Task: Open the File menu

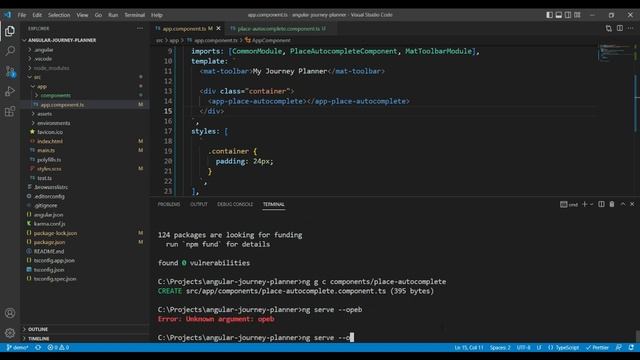Action: coord(22,15)
